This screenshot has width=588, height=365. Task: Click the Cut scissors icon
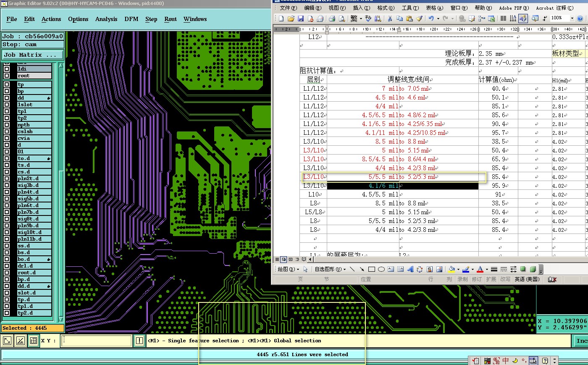[390, 18]
